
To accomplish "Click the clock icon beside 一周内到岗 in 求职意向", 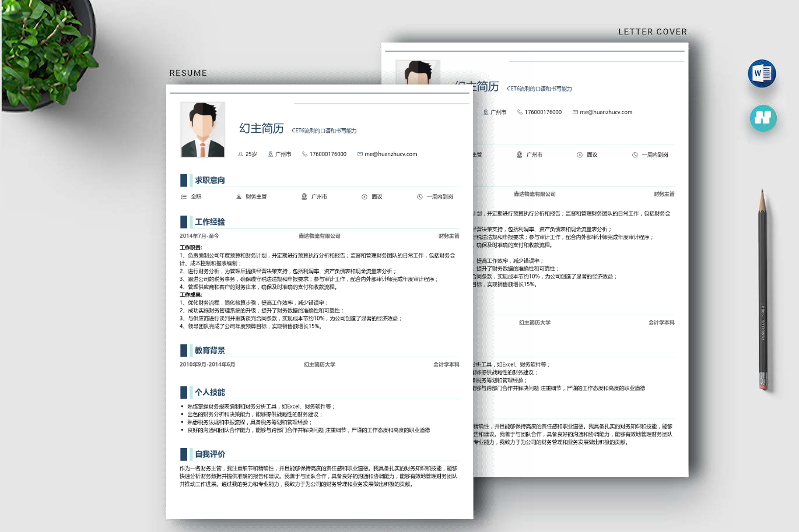I will pos(419,197).
